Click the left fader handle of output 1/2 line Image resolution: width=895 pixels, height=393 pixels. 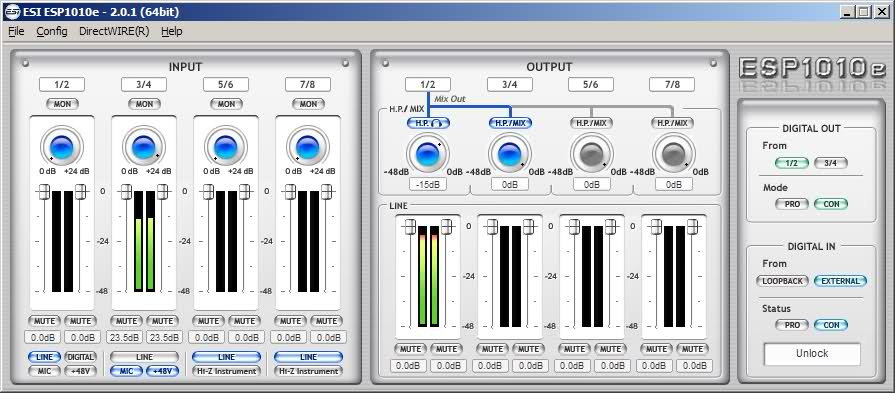click(409, 226)
